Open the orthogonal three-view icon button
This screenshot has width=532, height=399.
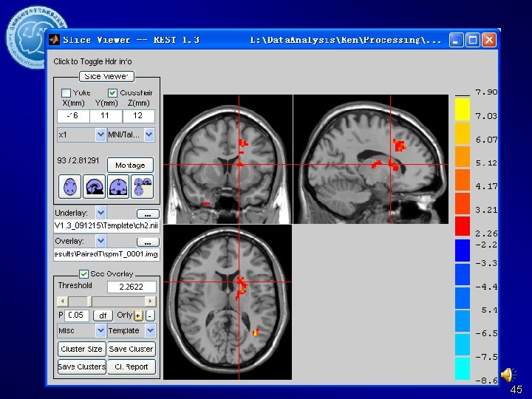point(142,187)
